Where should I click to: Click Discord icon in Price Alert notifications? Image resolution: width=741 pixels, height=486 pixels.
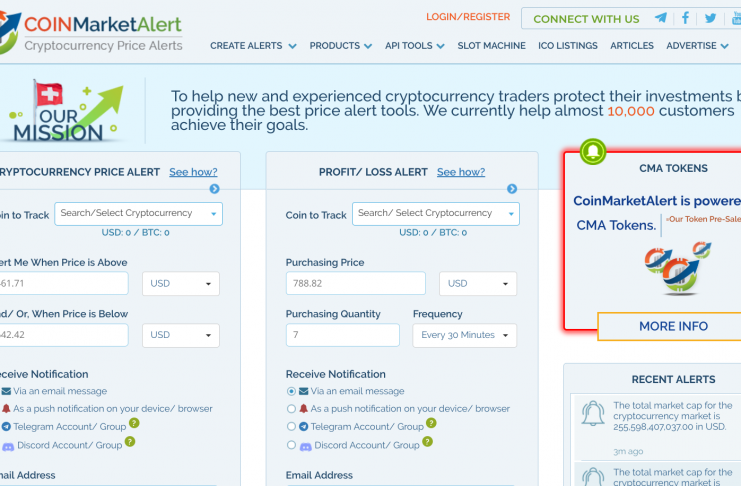pos(8,446)
